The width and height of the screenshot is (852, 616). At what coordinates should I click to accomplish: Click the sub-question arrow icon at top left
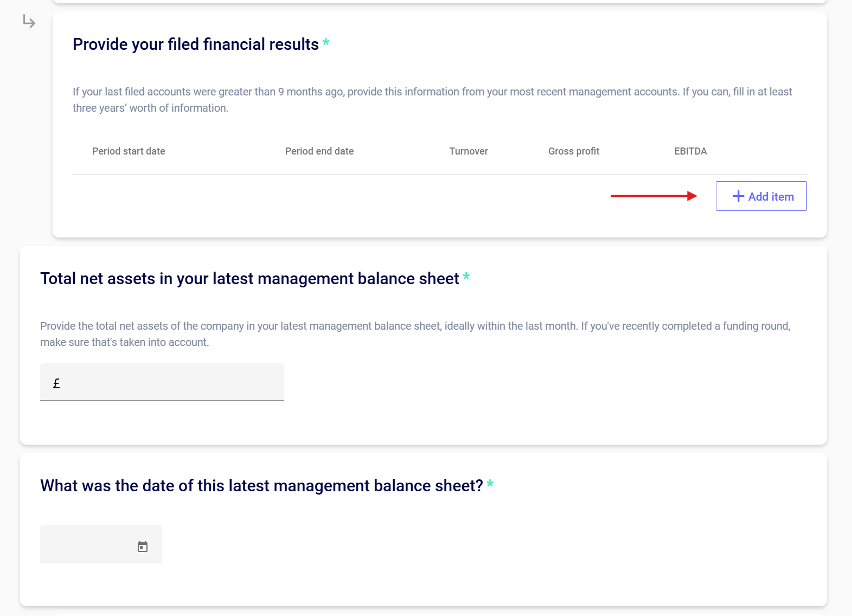pyautogui.click(x=29, y=22)
